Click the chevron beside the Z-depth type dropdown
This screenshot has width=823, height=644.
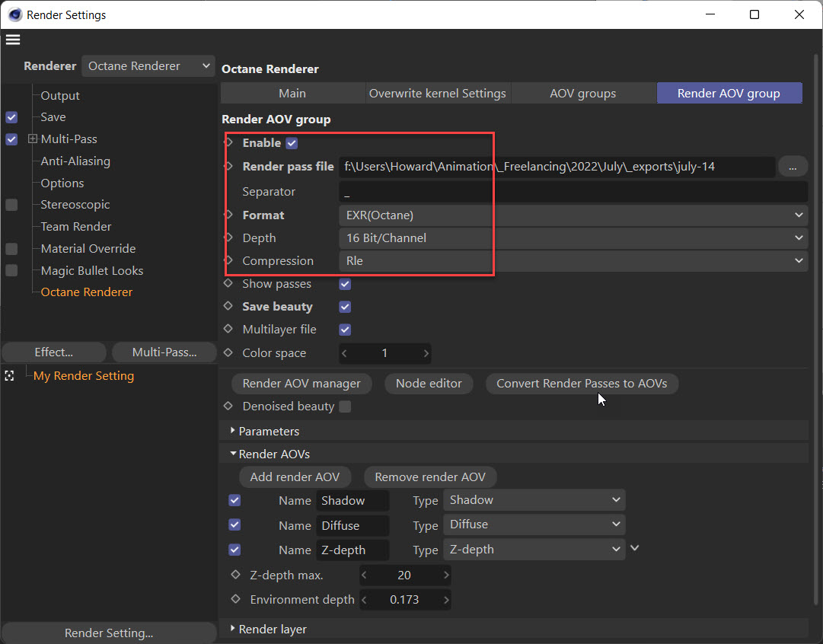pyautogui.click(x=636, y=548)
